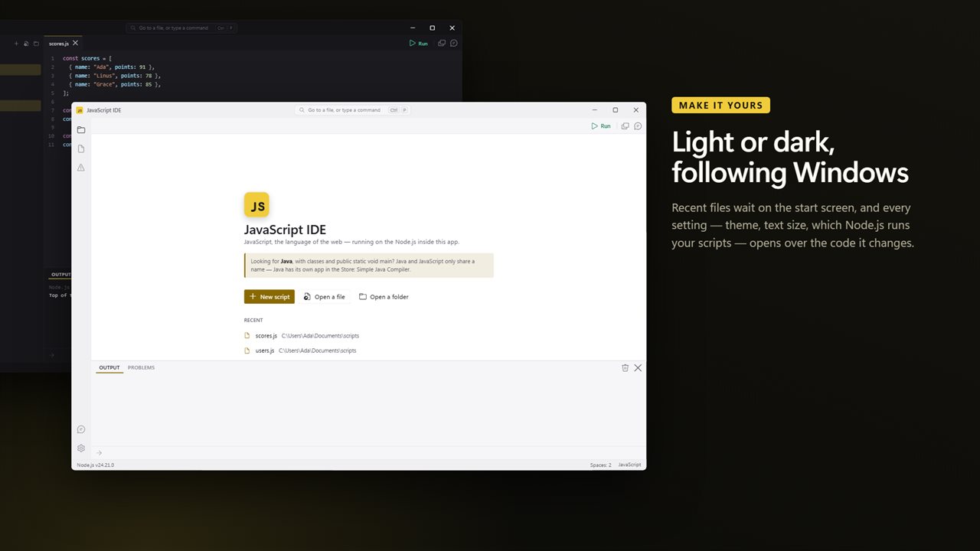Close the output panel with the X icon

point(638,368)
